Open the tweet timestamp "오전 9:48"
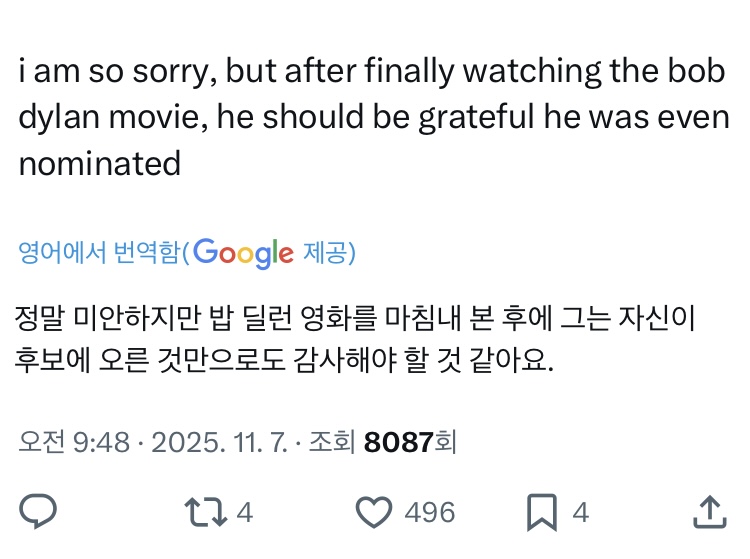 click(x=74, y=442)
